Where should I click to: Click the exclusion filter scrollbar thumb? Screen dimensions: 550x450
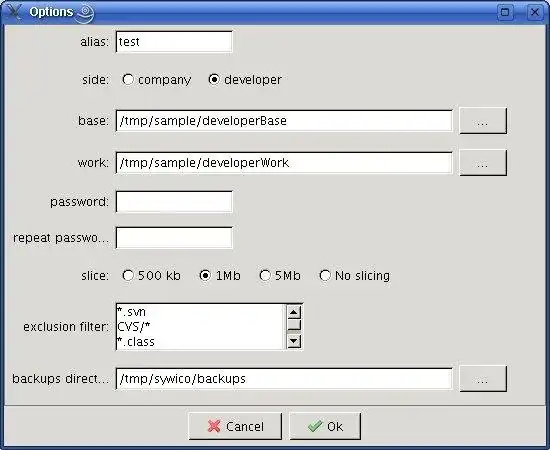[294, 325]
